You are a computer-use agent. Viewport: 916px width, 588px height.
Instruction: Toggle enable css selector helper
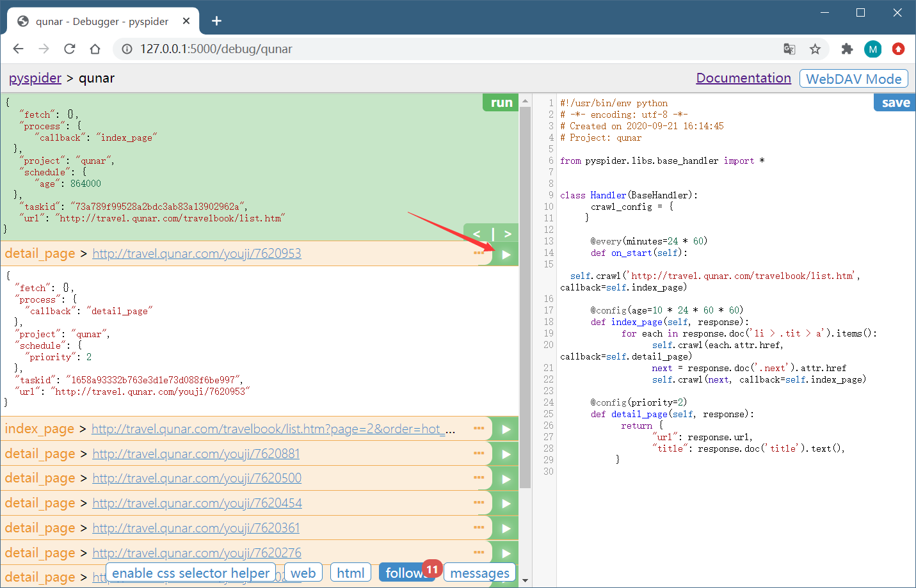tap(191, 573)
